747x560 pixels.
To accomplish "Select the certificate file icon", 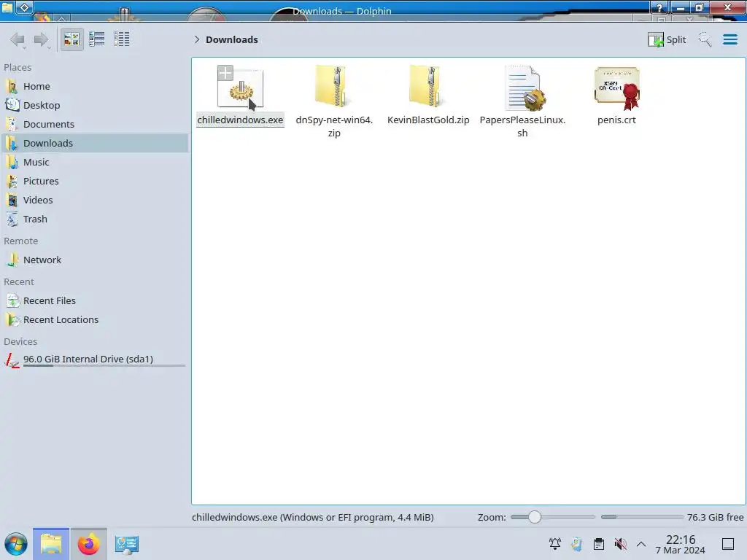I will pyautogui.click(x=617, y=88).
